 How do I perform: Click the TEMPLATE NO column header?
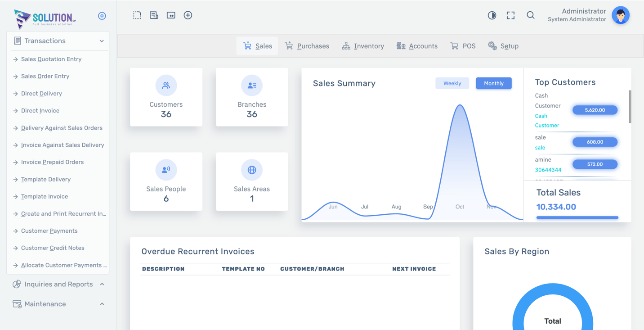pyautogui.click(x=243, y=269)
